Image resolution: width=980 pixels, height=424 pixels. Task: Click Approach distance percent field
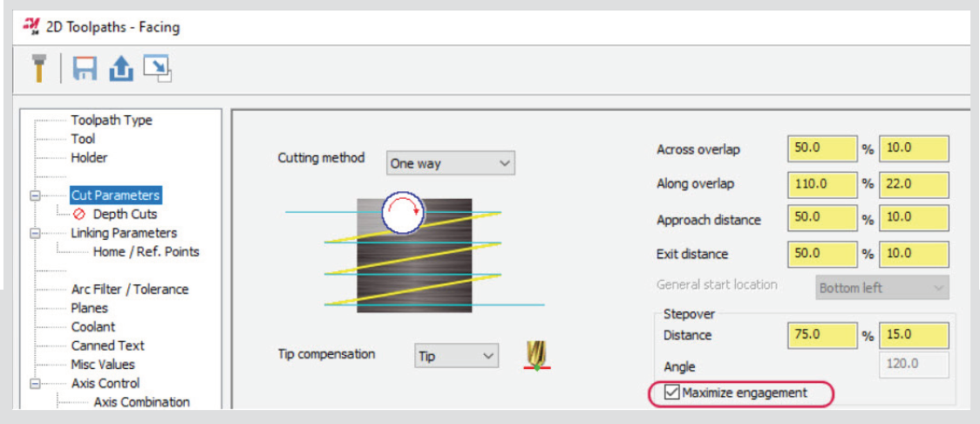tap(822, 220)
